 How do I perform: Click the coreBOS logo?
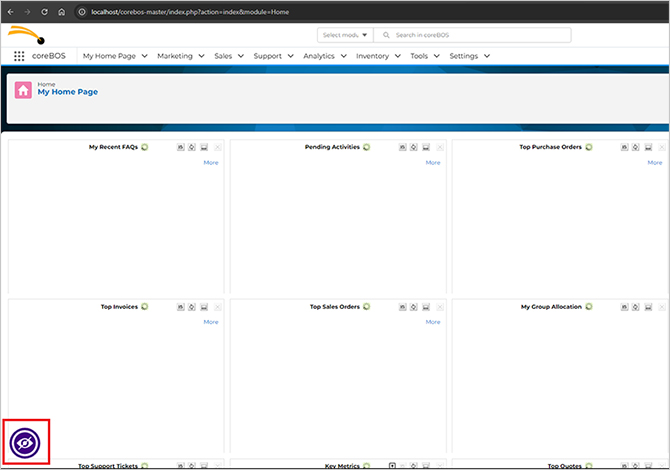pyautogui.click(x=28, y=36)
